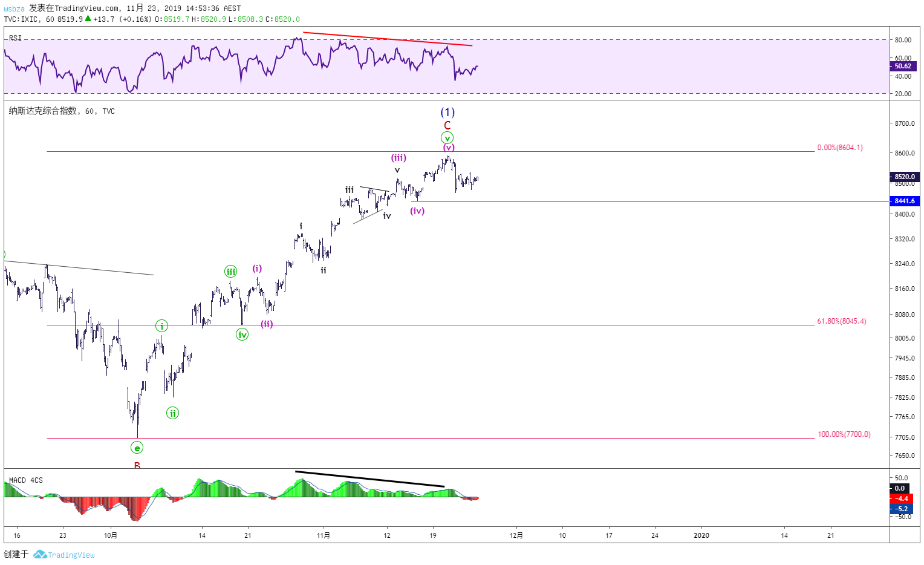Click the Fibonacci label 61.80%(8045.4)

[x=842, y=321]
